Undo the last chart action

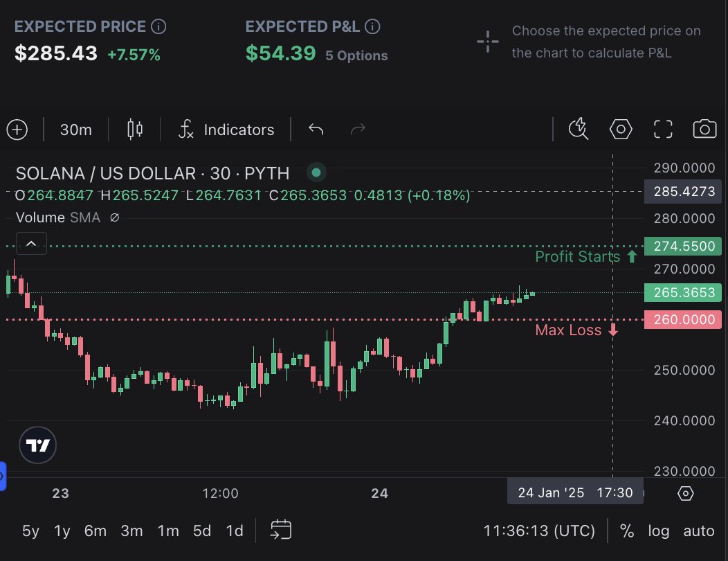[316, 130]
